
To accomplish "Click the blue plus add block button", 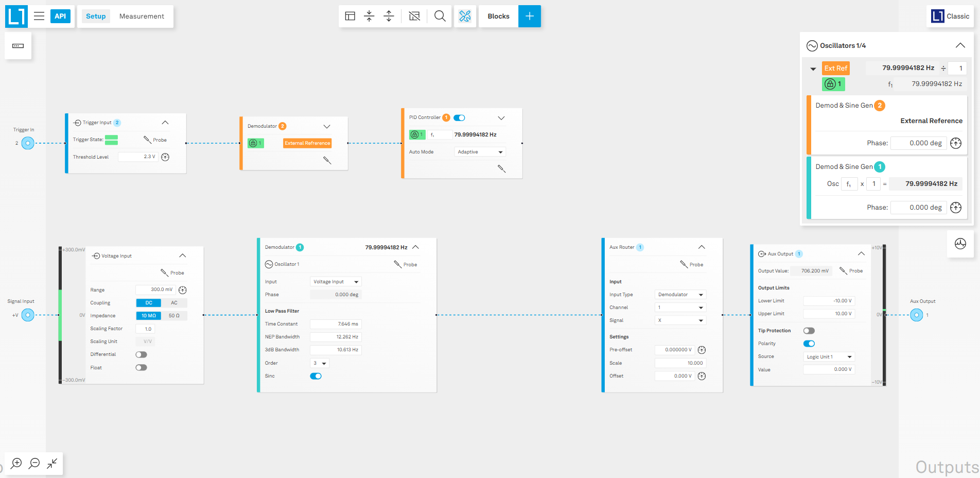I will click(529, 16).
